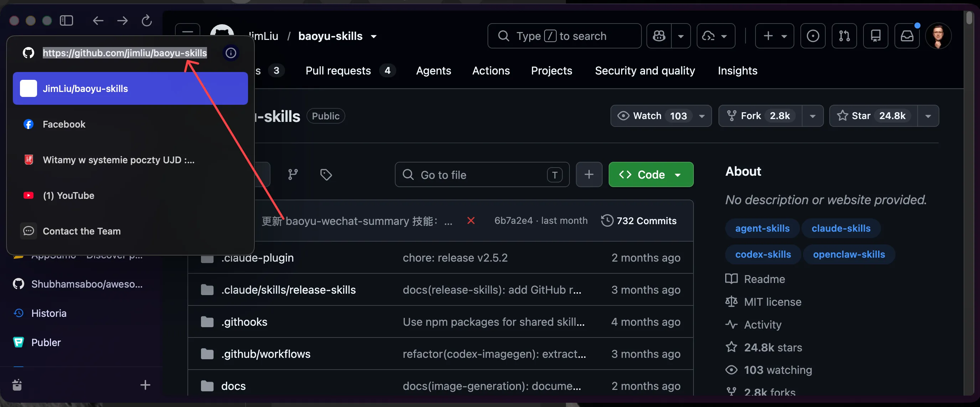Open the .githooks folder

point(244,322)
